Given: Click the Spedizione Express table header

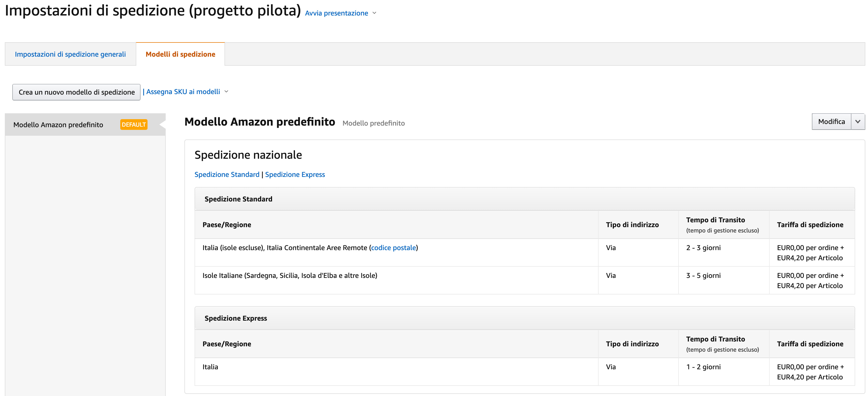Looking at the screenshot, I should (235, 318).
